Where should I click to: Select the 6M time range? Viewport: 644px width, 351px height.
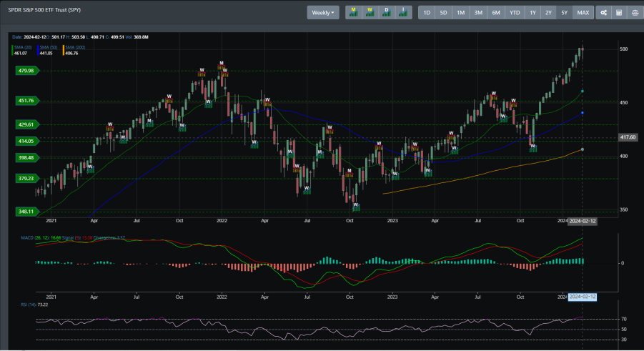coord(496,13)
